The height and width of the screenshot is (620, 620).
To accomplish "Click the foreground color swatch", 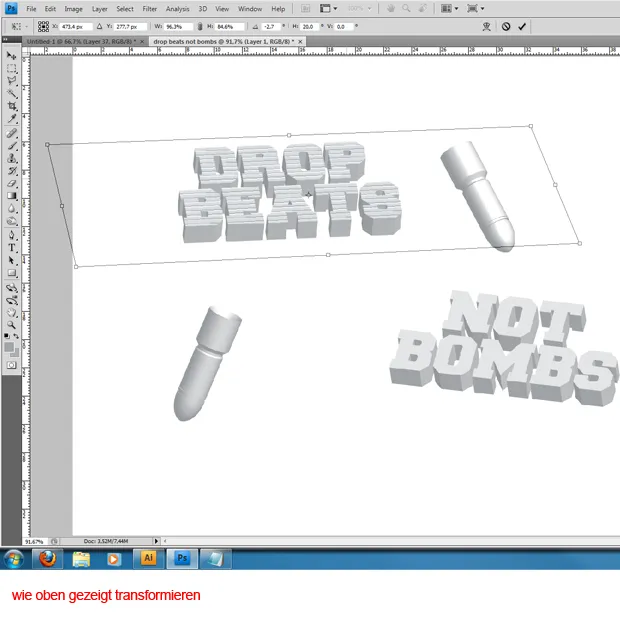I will [9, 346].
